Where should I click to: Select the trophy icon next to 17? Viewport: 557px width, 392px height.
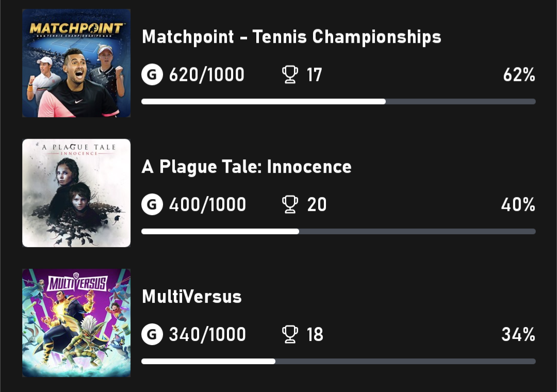tap(290, 75)
